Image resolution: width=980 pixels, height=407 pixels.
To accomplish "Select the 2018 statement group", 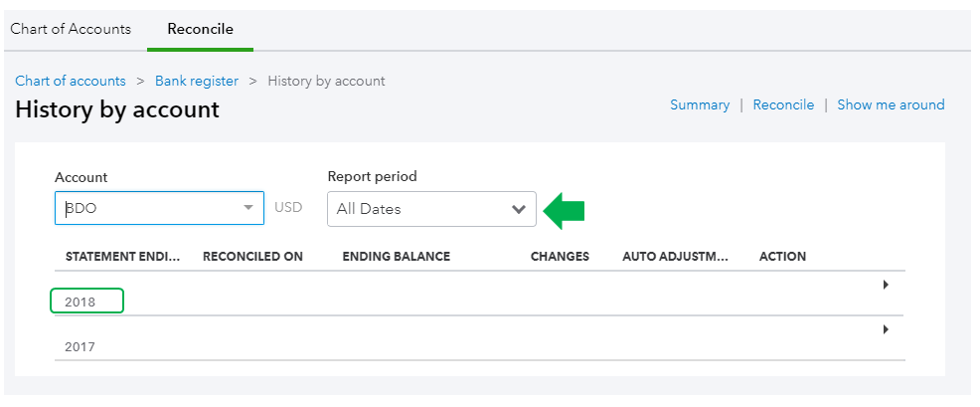I will (x=81, y=301).
